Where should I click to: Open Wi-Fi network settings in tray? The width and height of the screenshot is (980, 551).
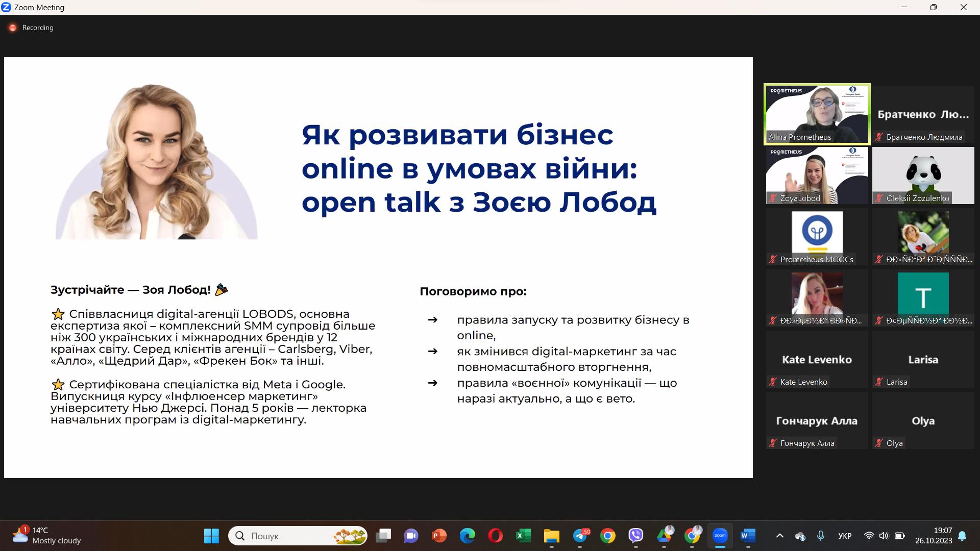click(869, 536)
